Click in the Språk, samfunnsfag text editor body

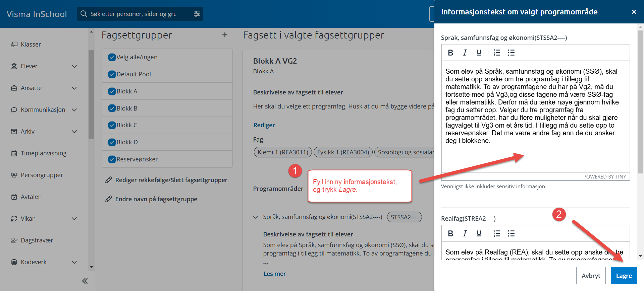tap(535, 117)
